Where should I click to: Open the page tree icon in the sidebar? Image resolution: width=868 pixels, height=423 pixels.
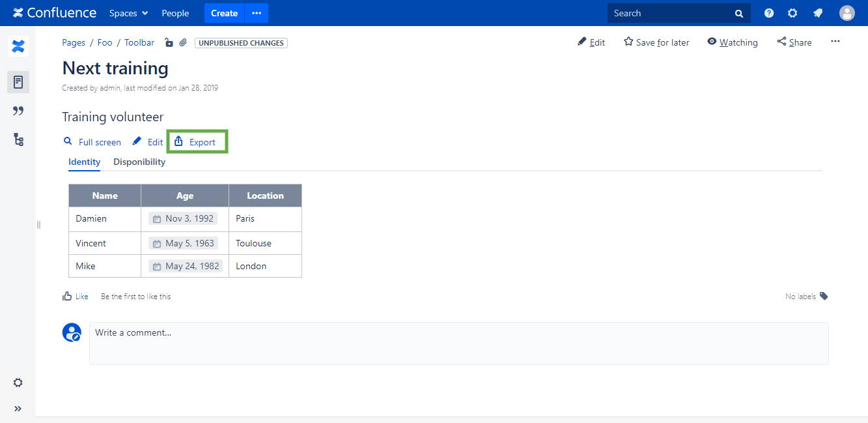pyautogui.click(x=18, y=139)
